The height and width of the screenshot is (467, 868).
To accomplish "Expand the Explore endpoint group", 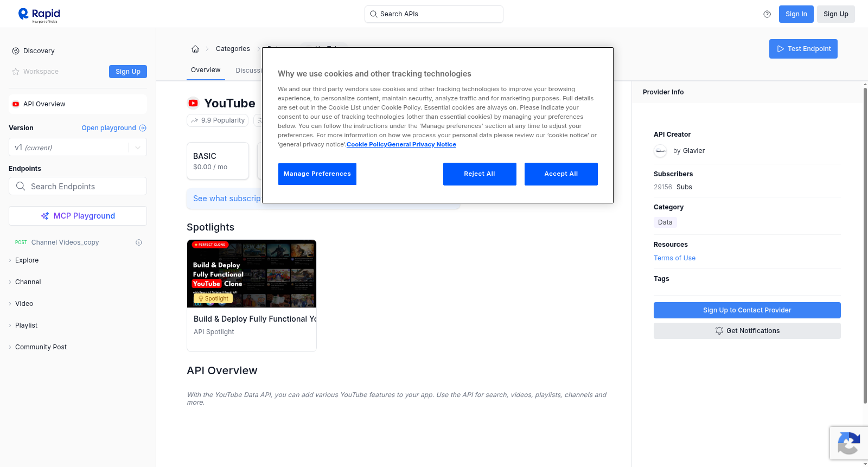I will [x=27, y=260].
